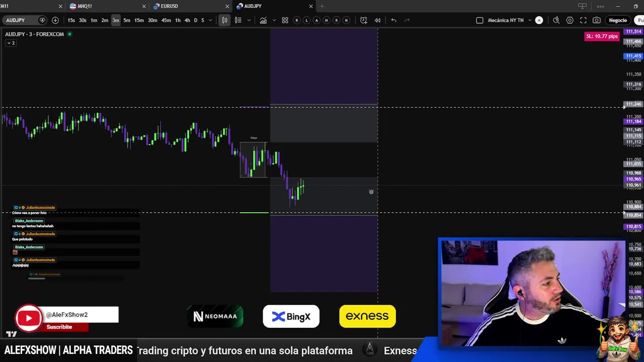Image resolution: width=644 pixels, height=362 pixels.
Task: Redo the chart action
Action: click(x=407, y=20)
